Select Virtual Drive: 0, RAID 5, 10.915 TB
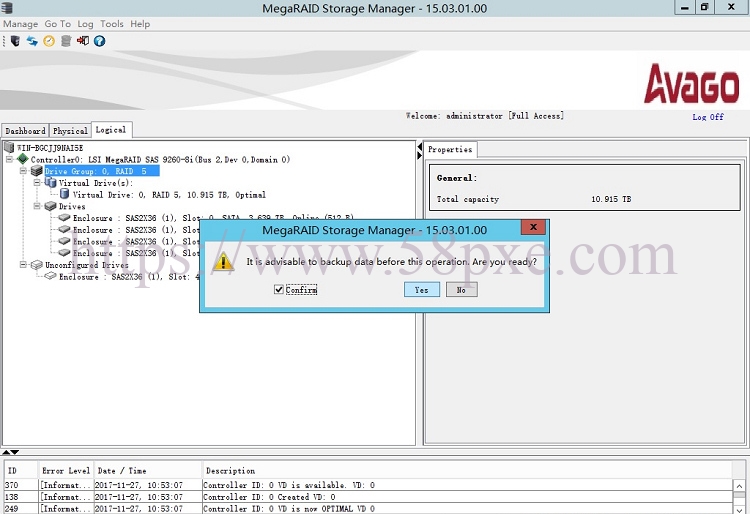 coord(169,195)
